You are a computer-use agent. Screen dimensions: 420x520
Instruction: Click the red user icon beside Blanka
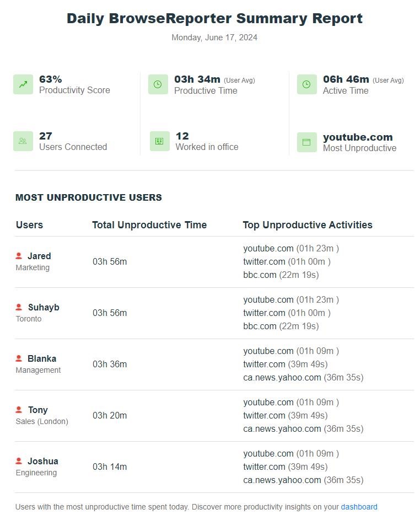tap(19, 358)
